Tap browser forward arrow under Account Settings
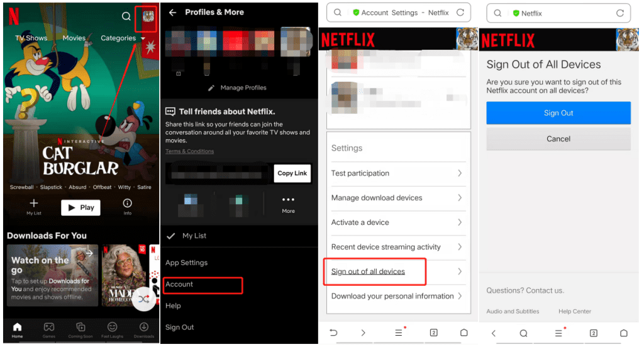Image resolution: width=644 pixels, height=347 pixels. (363, 333)
